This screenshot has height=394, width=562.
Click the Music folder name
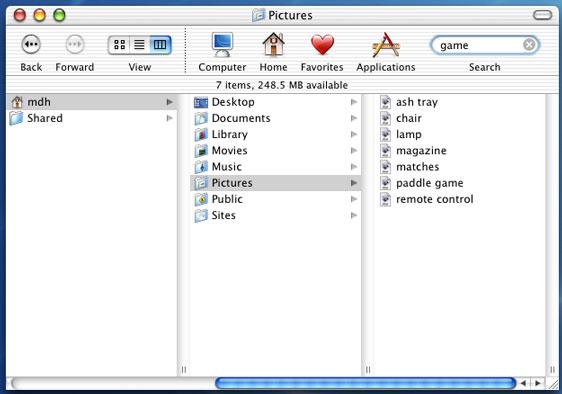point(227,167)
